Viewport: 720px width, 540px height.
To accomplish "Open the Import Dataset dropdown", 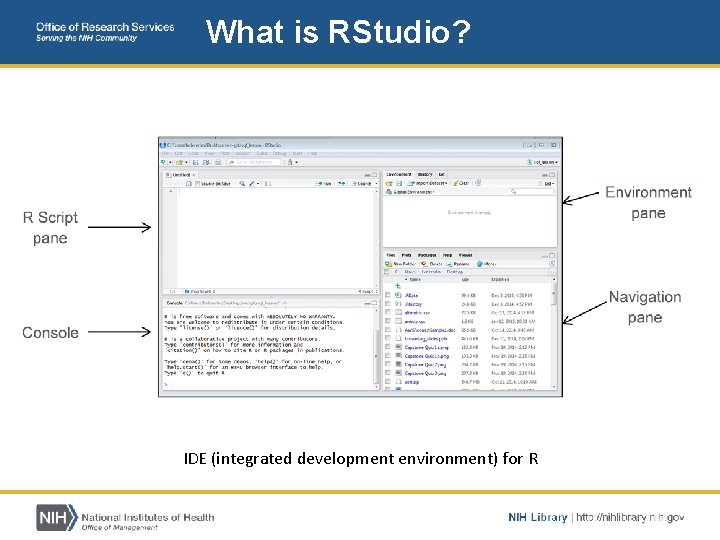I will 428,183.
